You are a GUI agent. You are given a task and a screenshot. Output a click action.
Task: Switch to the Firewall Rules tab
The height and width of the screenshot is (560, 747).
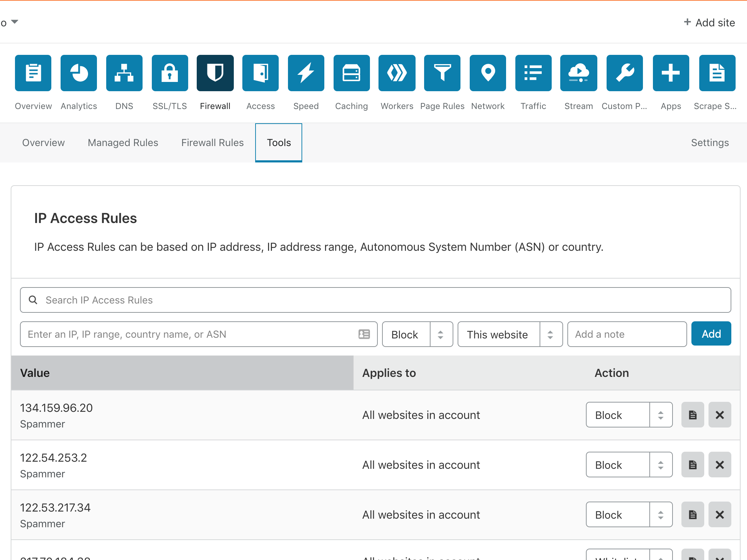point(212,143)
